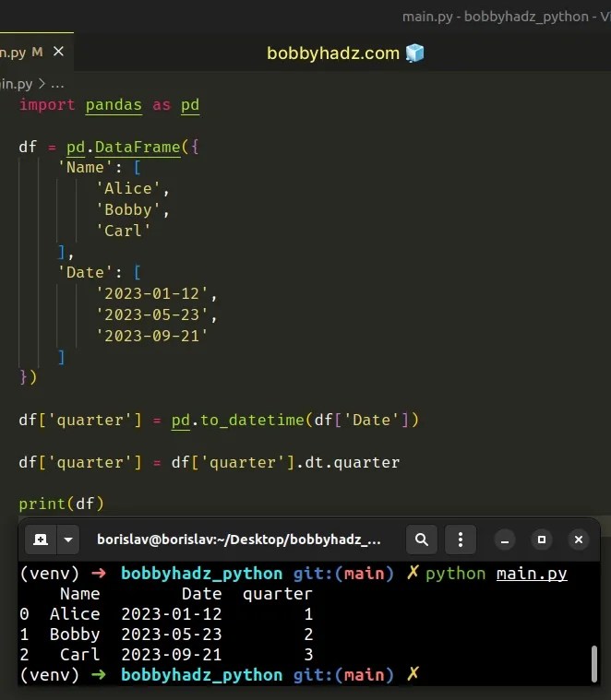Image resolution: width=611 pixels, height=700 pixels.
Task: Click 'Alice' row in terminal output
Action: click(x=166, y=614)
